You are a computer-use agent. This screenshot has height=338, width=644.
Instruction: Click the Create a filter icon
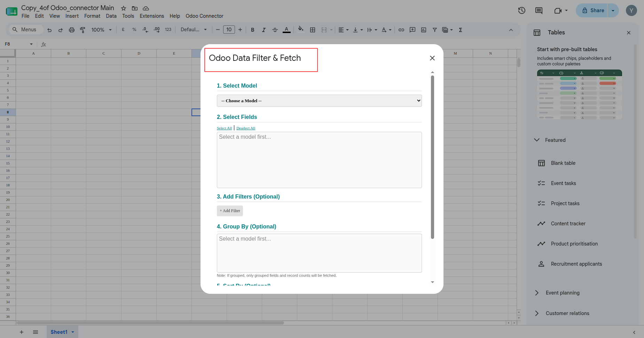point(435,30)
